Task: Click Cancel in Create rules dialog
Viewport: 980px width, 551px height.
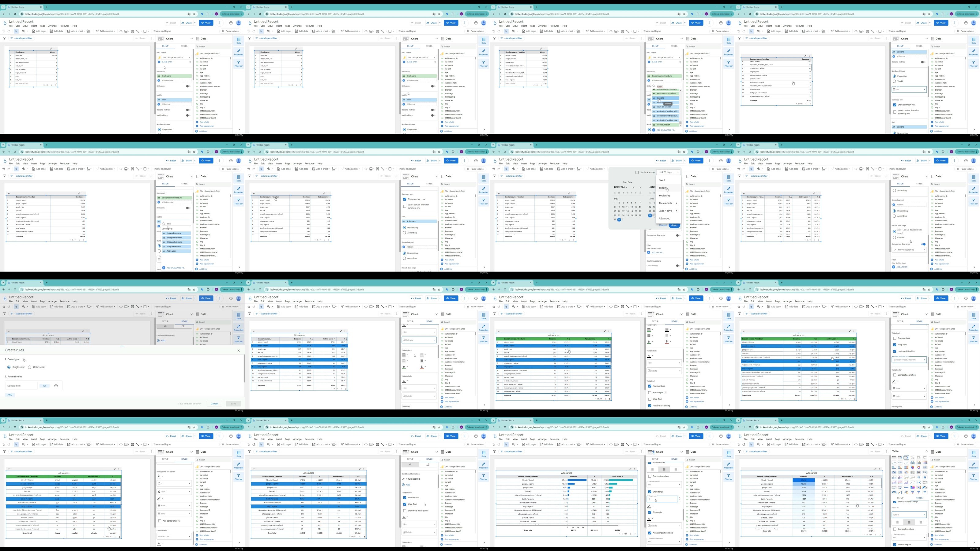Action: point(214,403)
